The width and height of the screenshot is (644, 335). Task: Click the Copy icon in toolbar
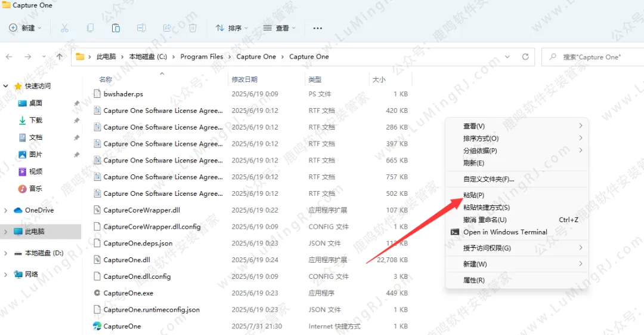90,28
